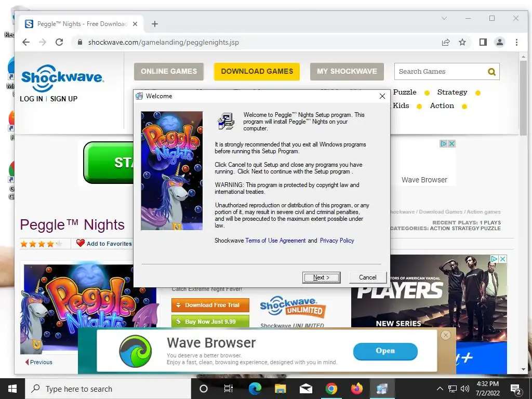Click the red heart favorites icon
Screen dimensions: 532x399
point(81,243)
